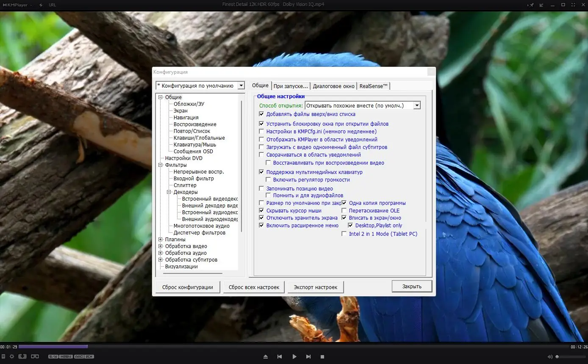Adjust the volume slider
588x364 pixels.
click(x=571, y=357)
